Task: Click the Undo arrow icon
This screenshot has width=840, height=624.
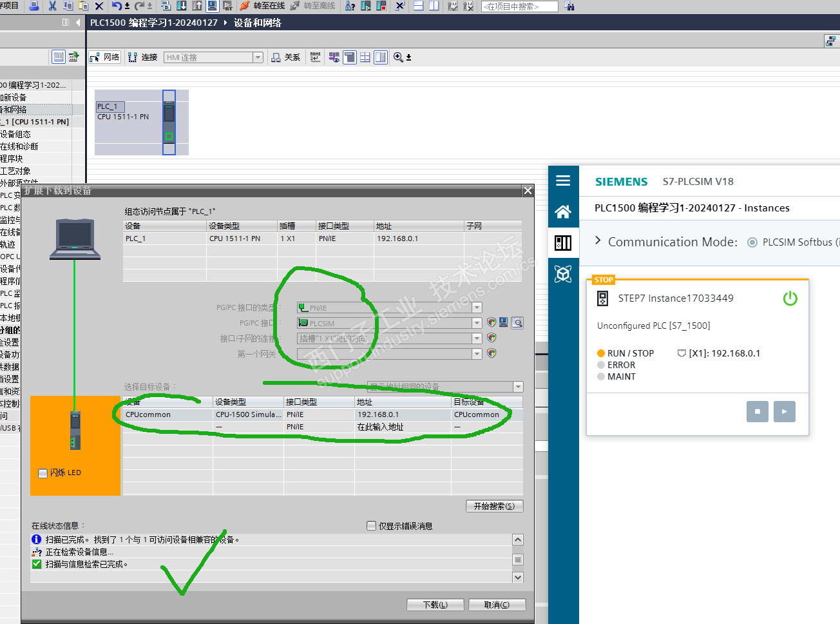Action: click(117, 6)
